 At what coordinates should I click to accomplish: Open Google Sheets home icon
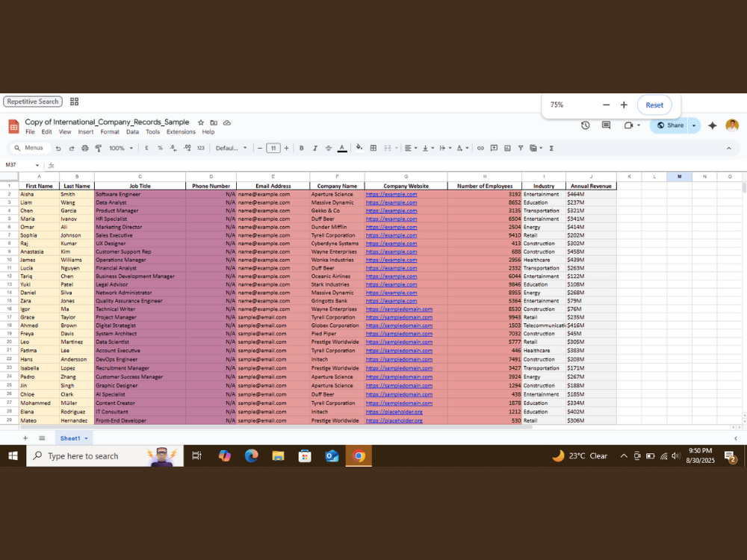[x=13, y=127]
